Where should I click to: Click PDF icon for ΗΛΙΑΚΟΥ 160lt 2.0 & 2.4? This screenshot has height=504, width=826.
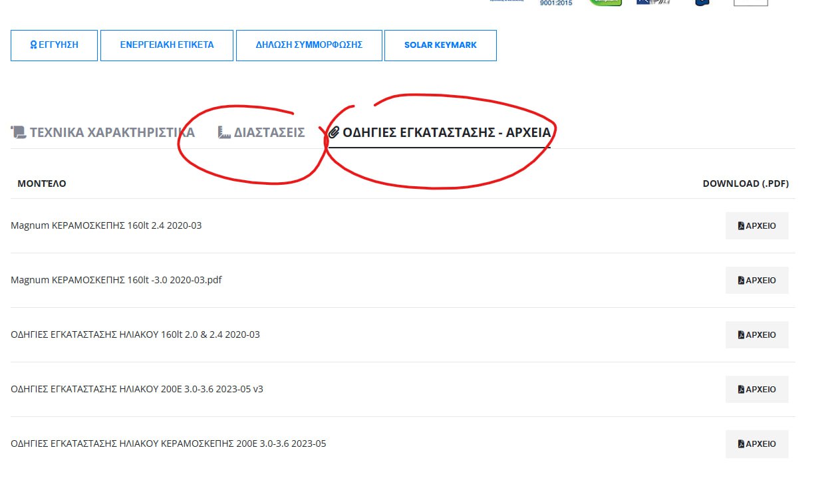tap(741, 335)
